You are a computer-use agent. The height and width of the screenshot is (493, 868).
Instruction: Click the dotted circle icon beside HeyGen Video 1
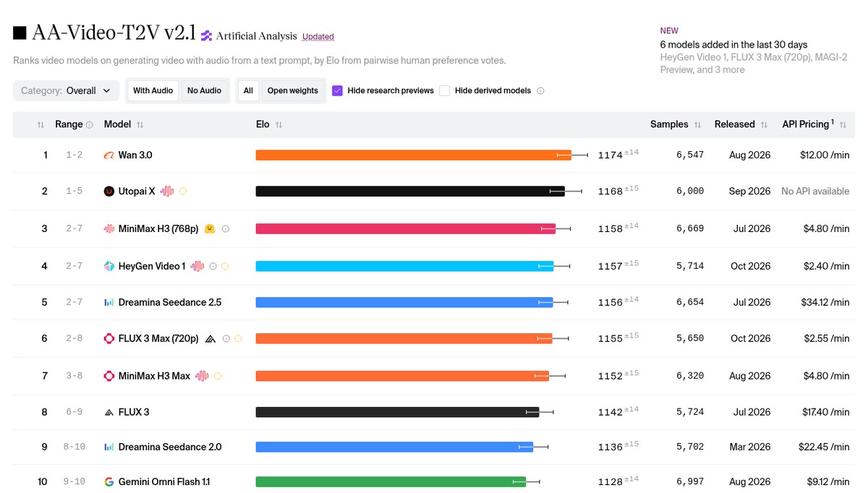pos(225,266)
